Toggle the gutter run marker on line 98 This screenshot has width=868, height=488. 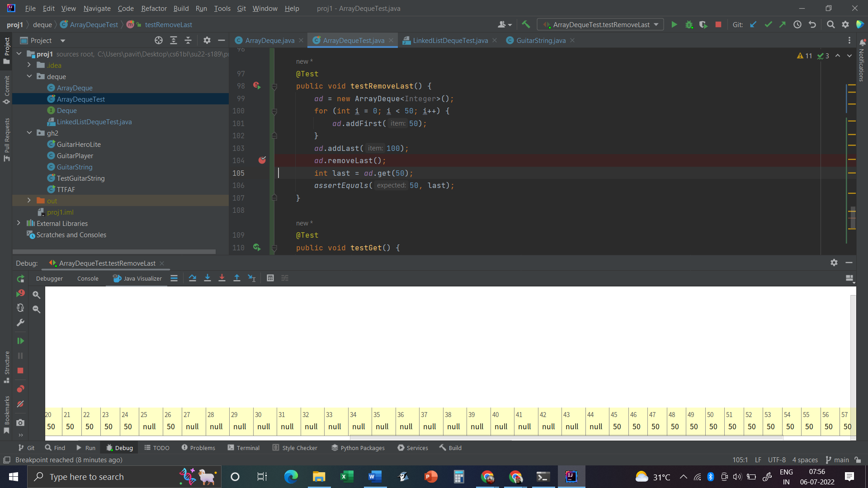coord(257,86)
